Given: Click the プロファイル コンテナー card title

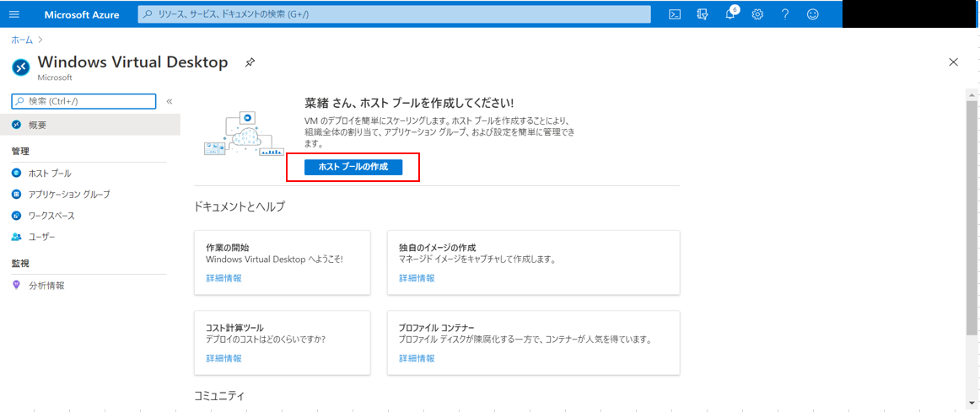Looking at the screenshot, I should coord(437,328).
